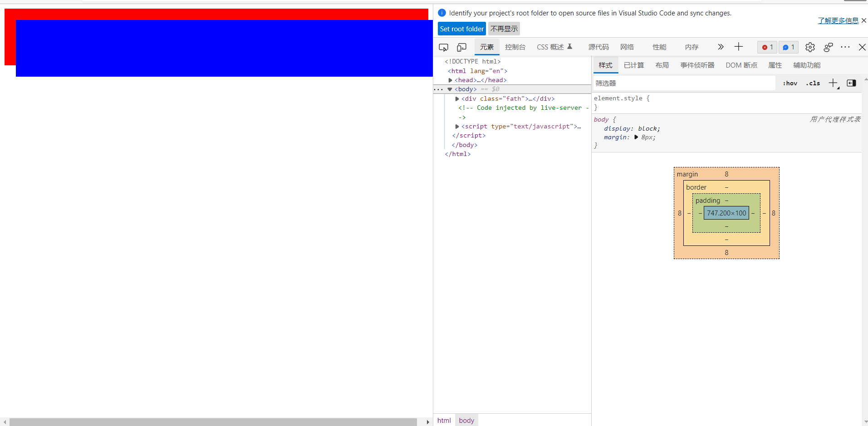Open the 已计算 styles tab
Image resolution: width=868 pixels, height=426 pixels.
(633, 65)
